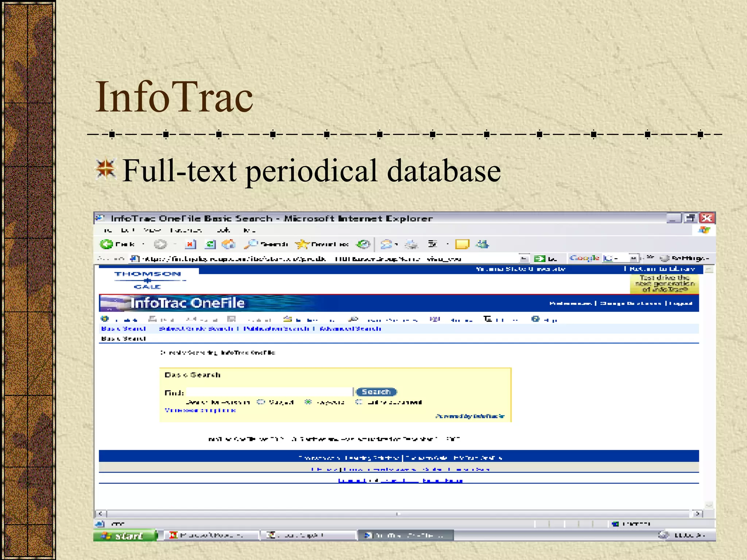This screenshot has height=560, width=747.
Task: Click the Change Databases link
Action: [630, 303]
